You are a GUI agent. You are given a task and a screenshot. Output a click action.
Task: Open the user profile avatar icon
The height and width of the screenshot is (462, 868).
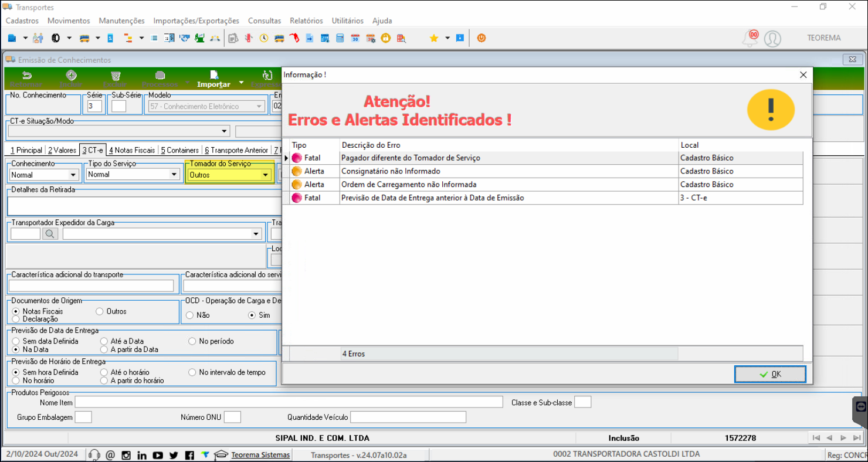772,39
